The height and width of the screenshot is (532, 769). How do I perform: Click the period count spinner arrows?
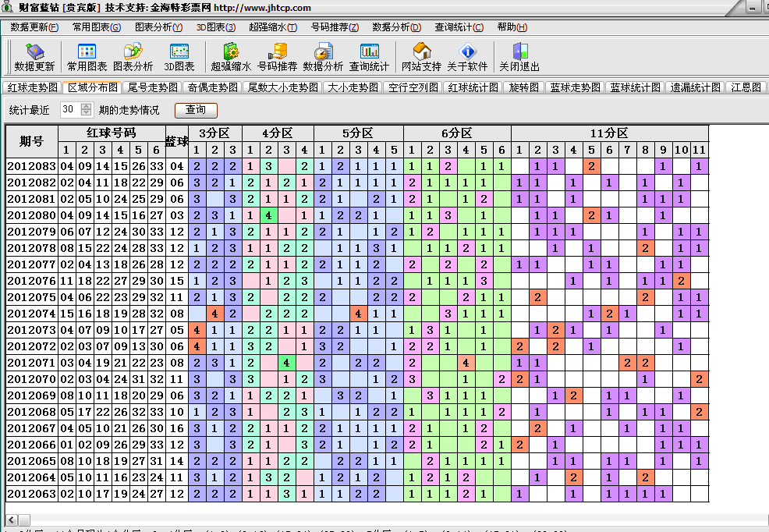tap(86, 110)
